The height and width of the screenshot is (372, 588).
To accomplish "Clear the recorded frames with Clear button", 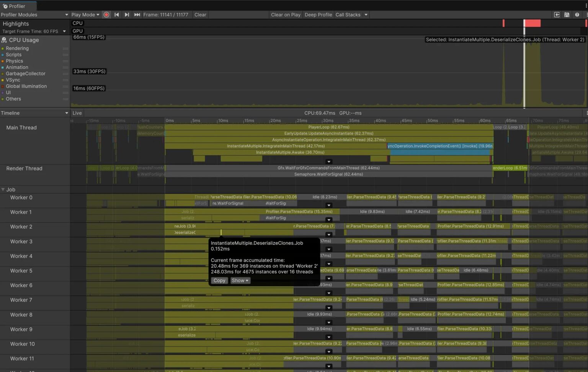I will (200, 15).
